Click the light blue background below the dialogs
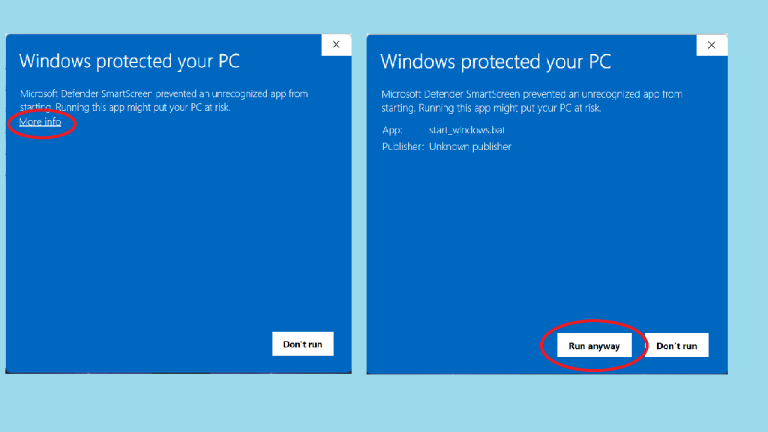Screen dimensions: 768x432 point(384,403)
